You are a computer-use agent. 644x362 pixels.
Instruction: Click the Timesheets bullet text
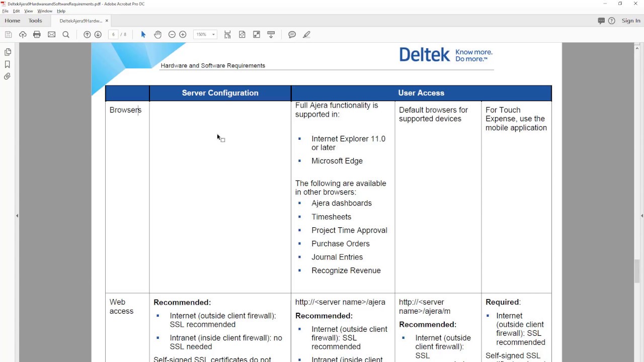pos(331,217)
